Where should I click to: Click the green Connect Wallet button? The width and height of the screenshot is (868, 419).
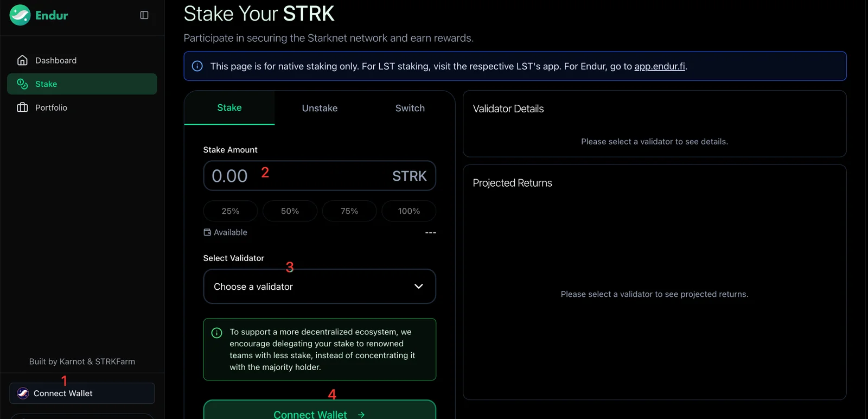tap(320, 410)
